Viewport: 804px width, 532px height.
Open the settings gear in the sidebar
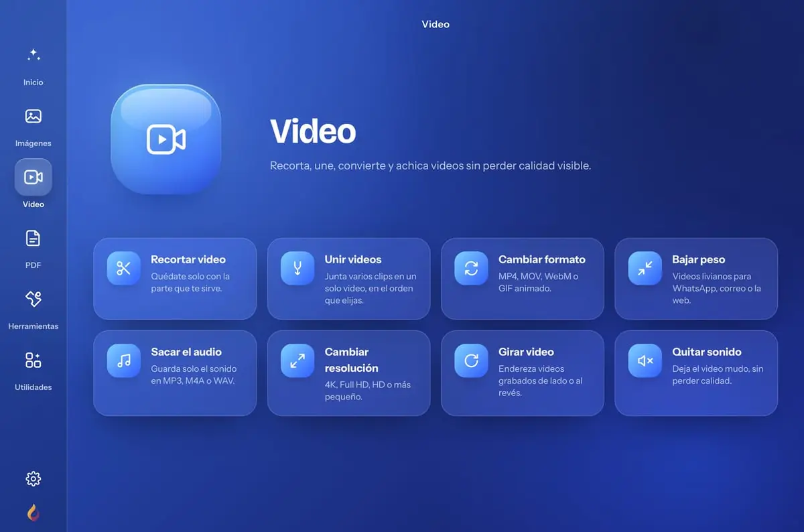pos(33,478)
